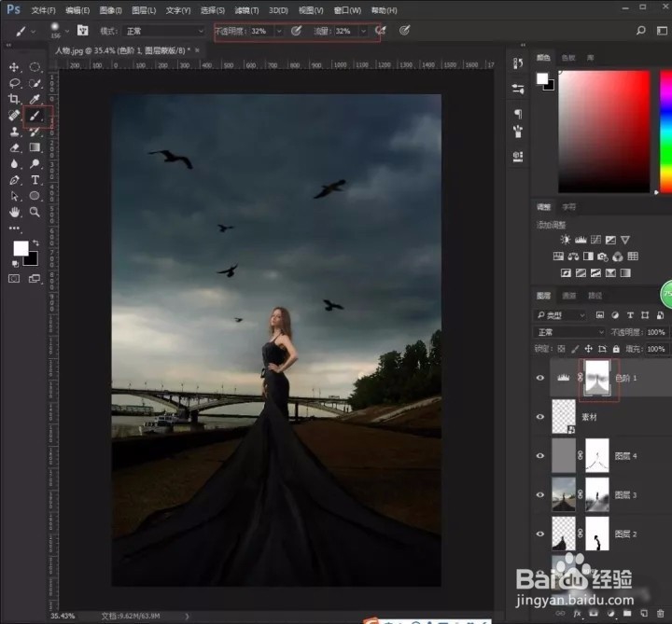
Task: Select the Path Selection tool
Action: (x=14, y=196)
